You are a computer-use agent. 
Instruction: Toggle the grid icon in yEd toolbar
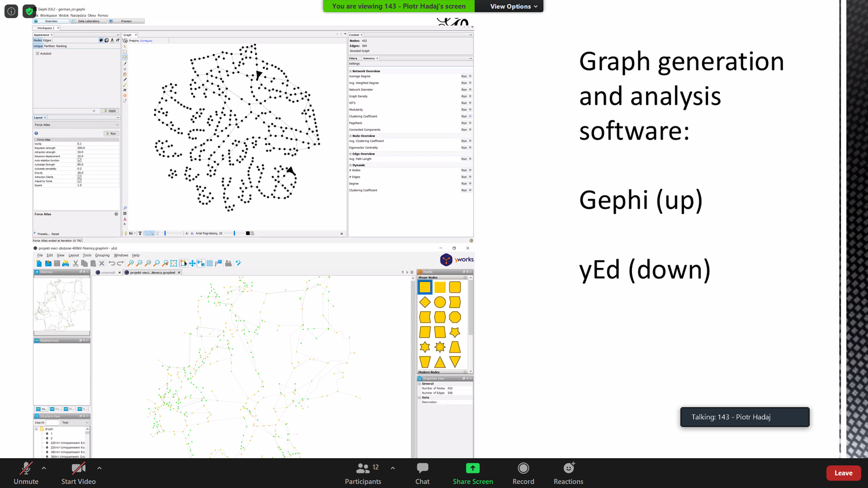coord(209,264)
